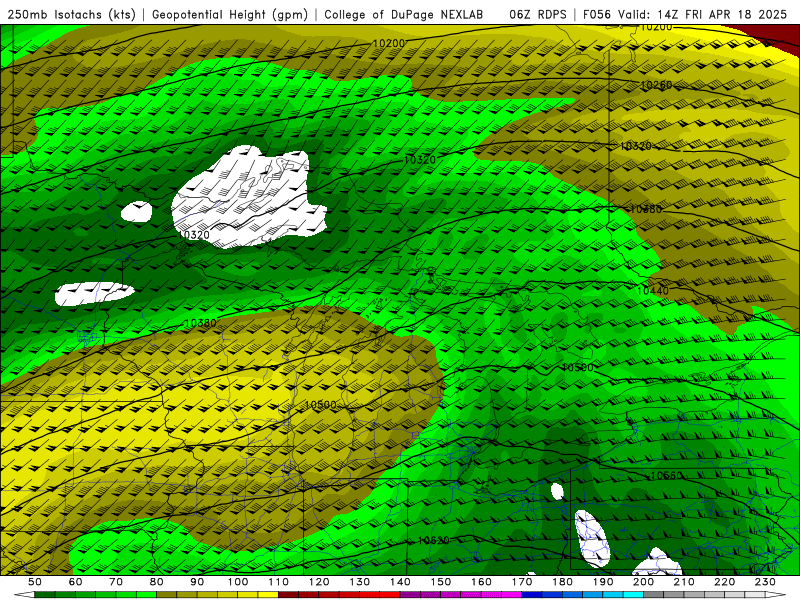Click the 120 value on the color scale
800x600 pixels.
pos(319,582)
